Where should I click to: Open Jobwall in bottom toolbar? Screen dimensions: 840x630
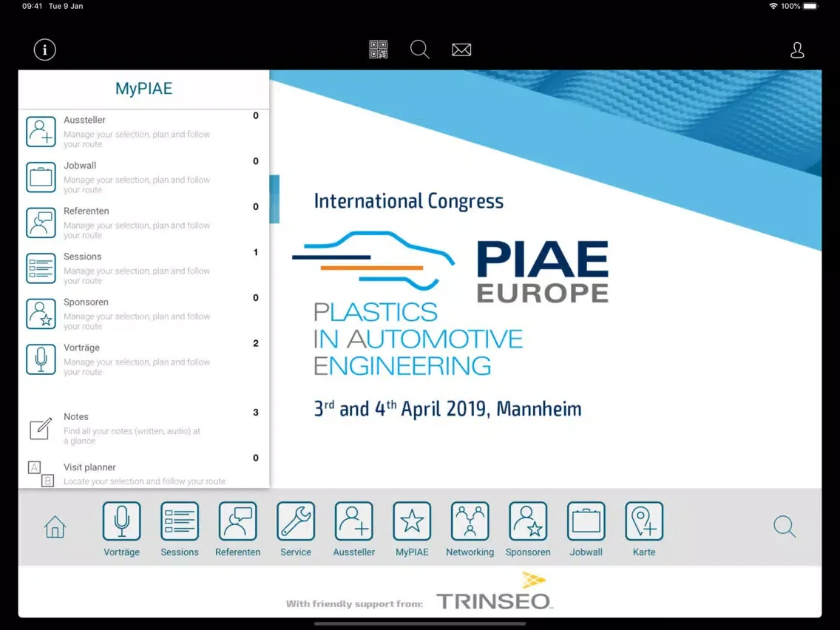point(586,529)
